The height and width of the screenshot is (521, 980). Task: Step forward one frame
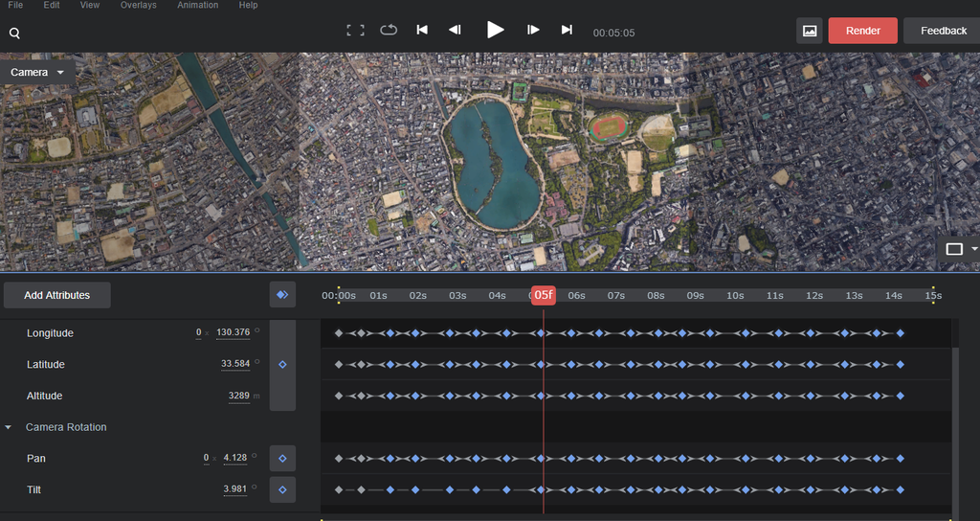pos(533,30)
